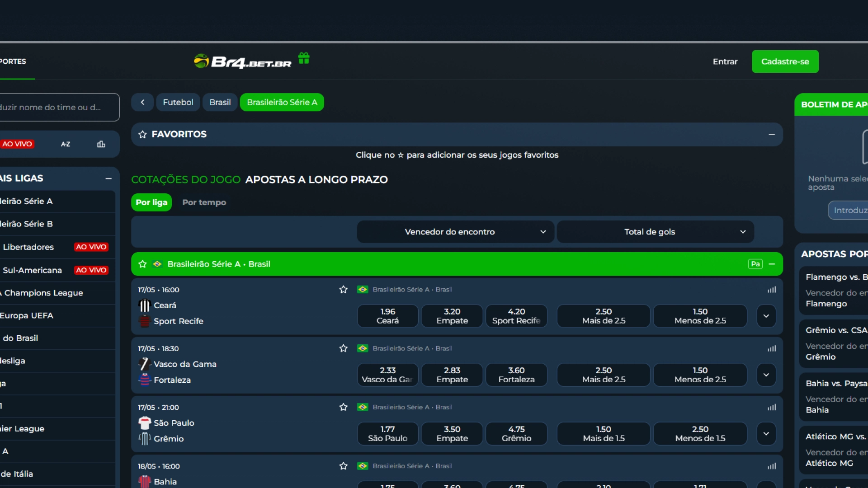The width and height of the screenshot is (868, 488).
Task: Favorite the Ceará vs Sport Recife match
Action: 344,290
